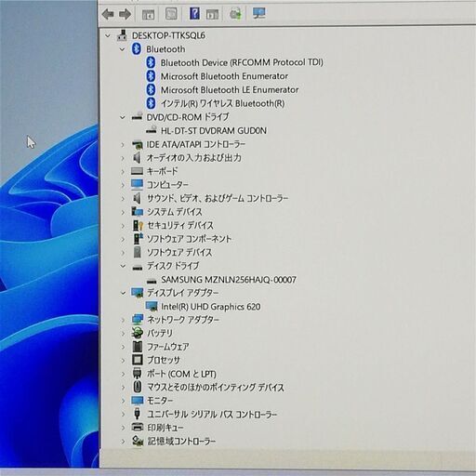Select HL-DT-ST DVDRAM GUD0N device
Viewport: 476px width, 476px height.
click(214, 131)
